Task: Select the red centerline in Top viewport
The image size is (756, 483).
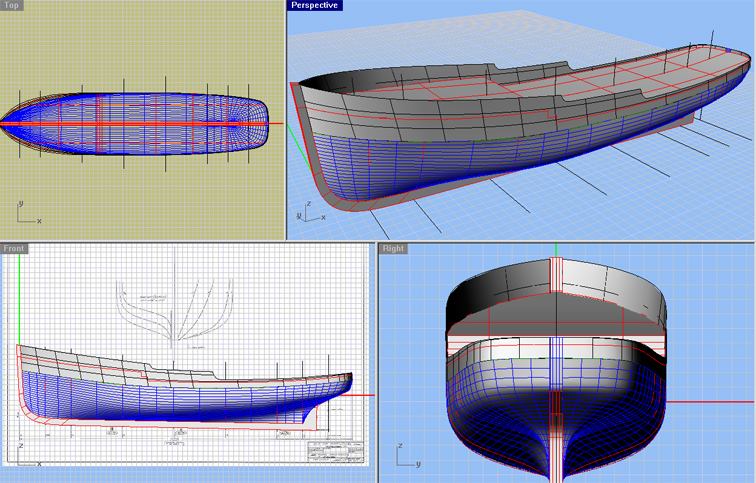Action: 130,122
